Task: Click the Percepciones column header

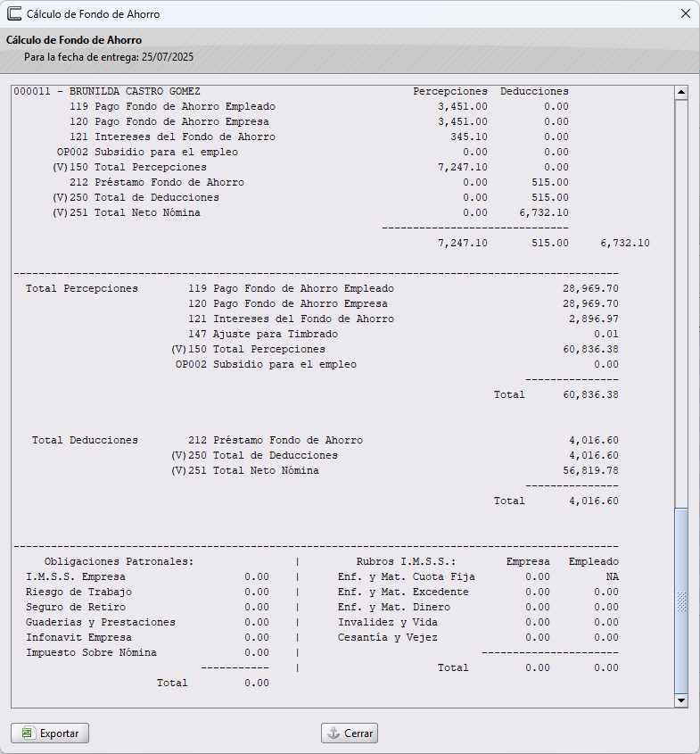Action: click(450, 91)
